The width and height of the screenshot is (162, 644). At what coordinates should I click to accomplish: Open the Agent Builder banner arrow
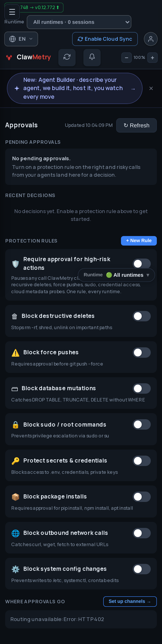133,89
